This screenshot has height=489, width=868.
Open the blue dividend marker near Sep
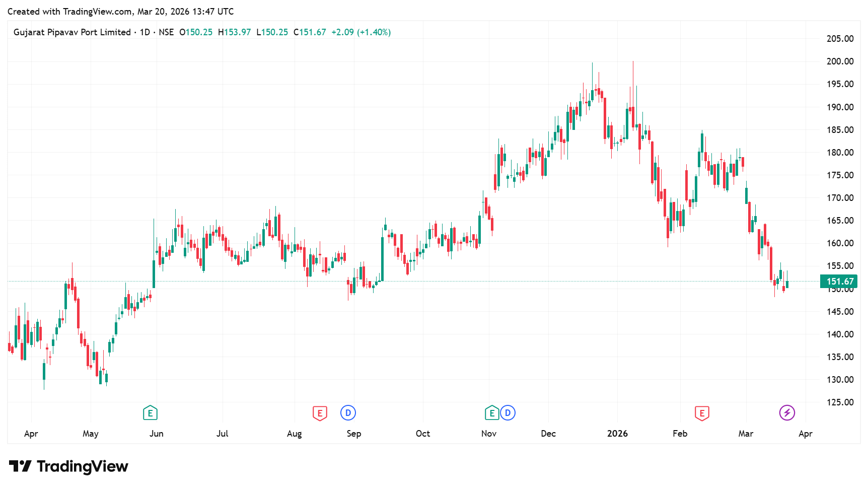[x=348, y=413]
